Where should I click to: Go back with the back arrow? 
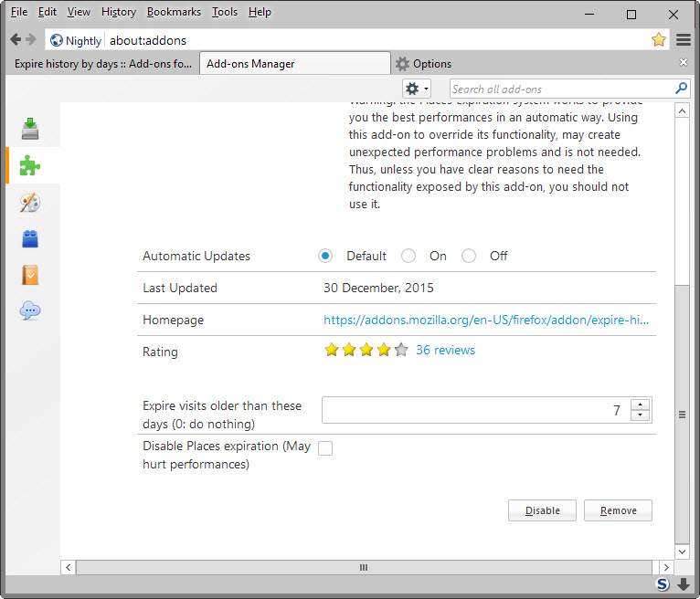coord(16,39)
